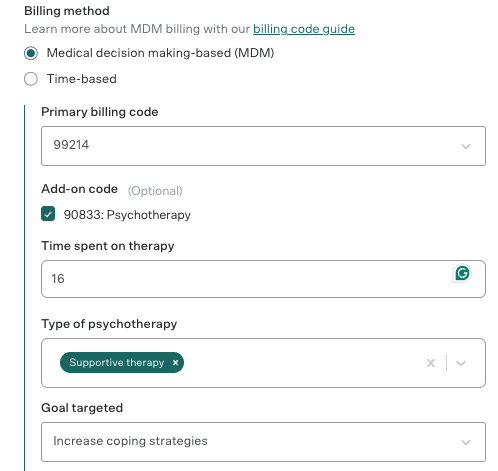Click the chevron in Goal targeted box

466,442
